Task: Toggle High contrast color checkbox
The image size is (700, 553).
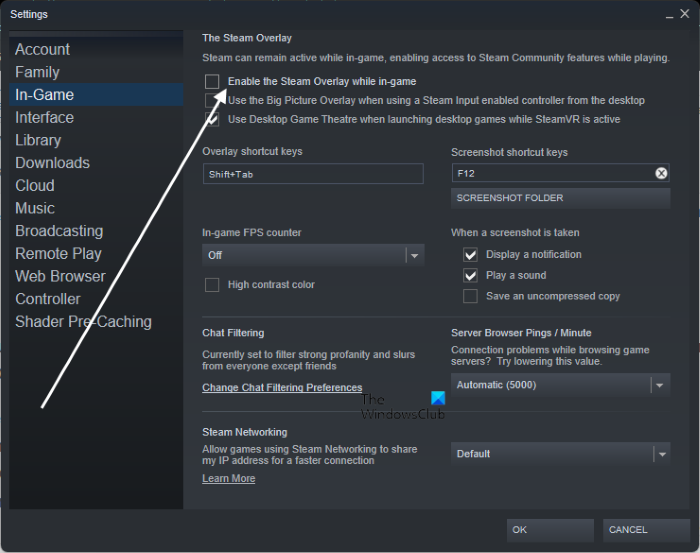Action: pyautogui.click(x=212, y=285)
